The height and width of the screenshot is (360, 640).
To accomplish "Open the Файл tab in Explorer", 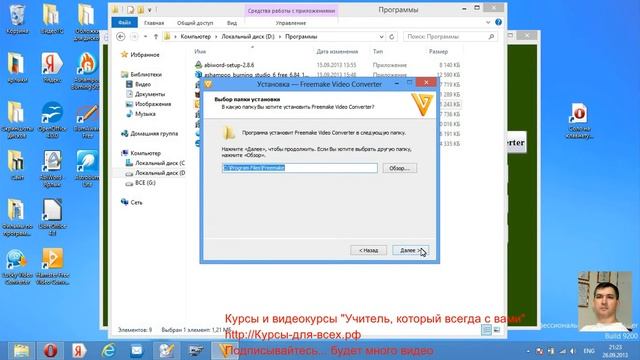I will pyautogui.click(x=124, y=22).
